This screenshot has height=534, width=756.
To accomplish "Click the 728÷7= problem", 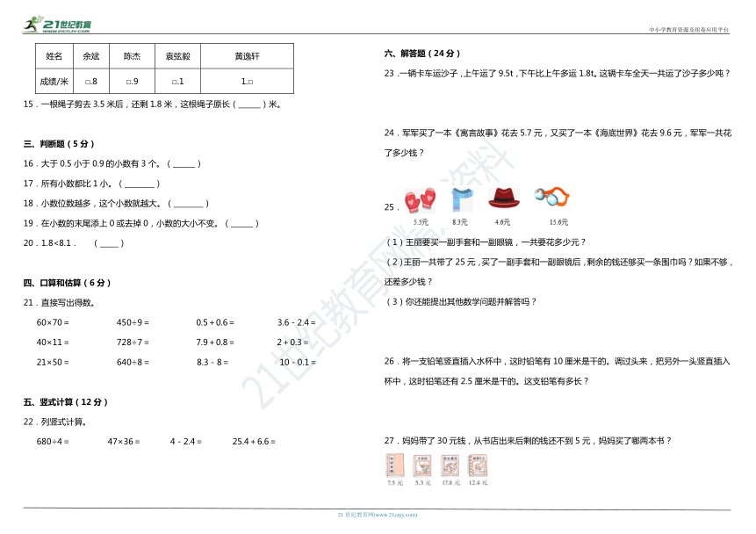I will [x=133, y=342].
